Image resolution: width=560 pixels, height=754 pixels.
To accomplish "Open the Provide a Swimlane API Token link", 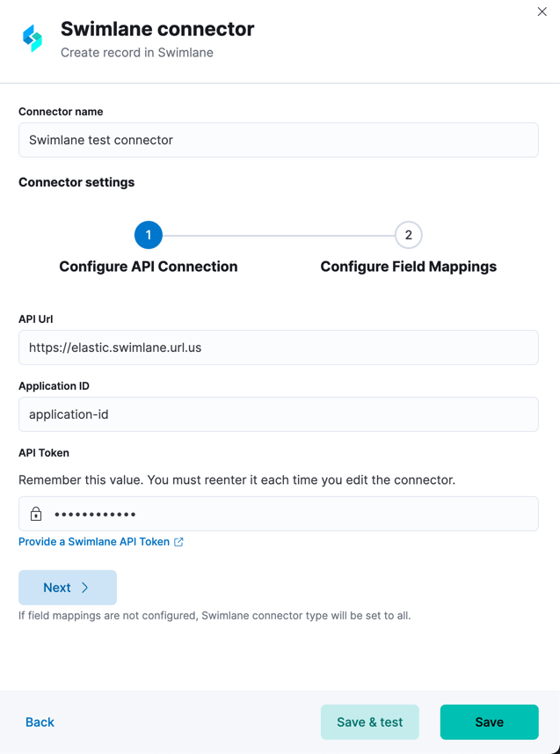I will [x=94, y=542].
